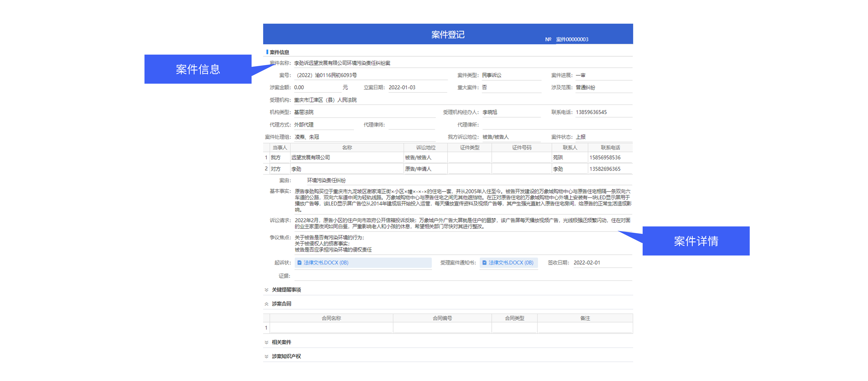Click the 联系电话 field 13859636545
Screen dimensions: 868x381
pos(604,112)
